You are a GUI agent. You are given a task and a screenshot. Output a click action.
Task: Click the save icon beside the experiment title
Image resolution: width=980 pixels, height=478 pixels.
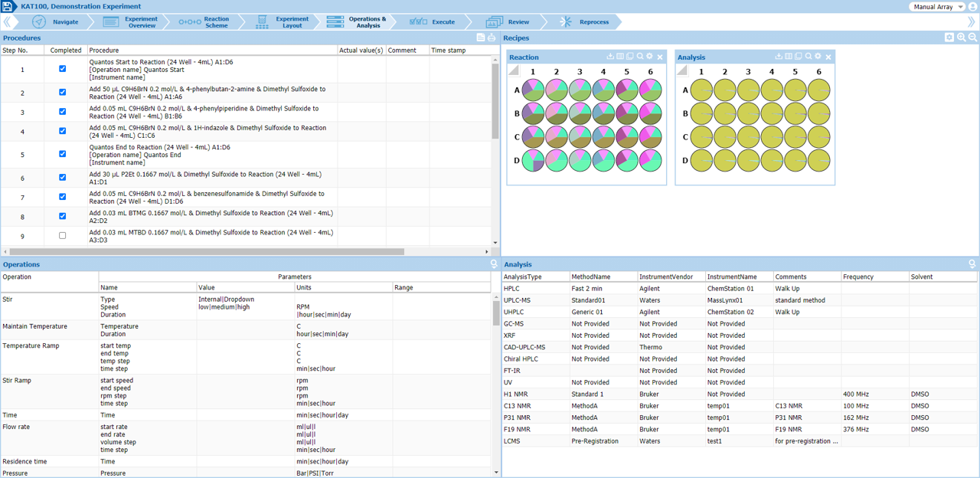8,7
